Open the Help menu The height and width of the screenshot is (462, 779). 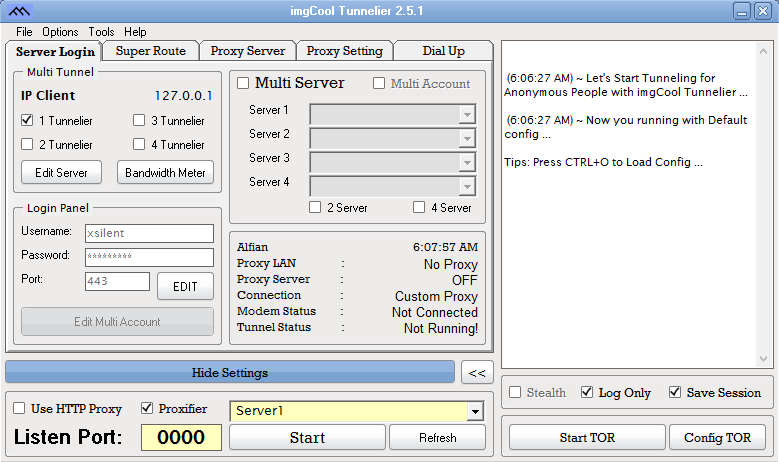(x=135, y=32)
